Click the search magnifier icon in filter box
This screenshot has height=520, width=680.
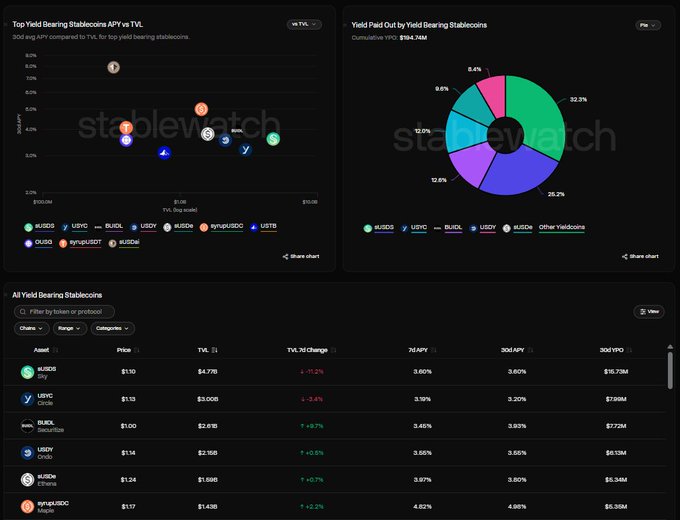coord(23,312)
